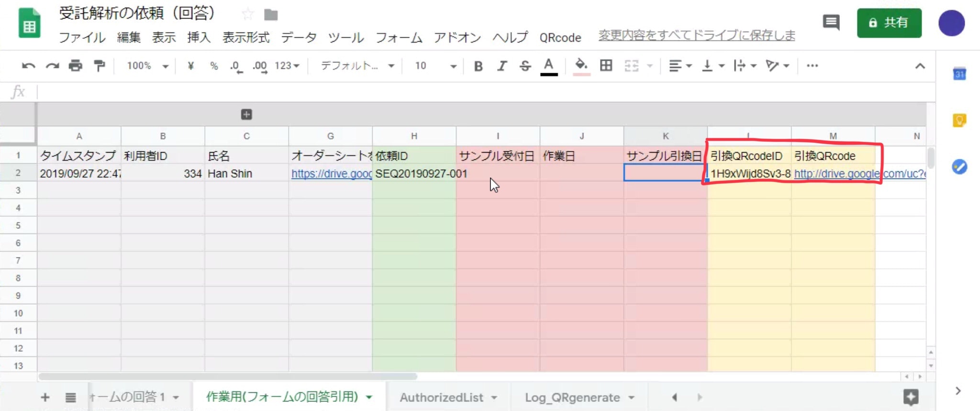Add a new sheet with plus
Image resolution: width=980 pixels, height=411 pixels.
coord(45,397)
